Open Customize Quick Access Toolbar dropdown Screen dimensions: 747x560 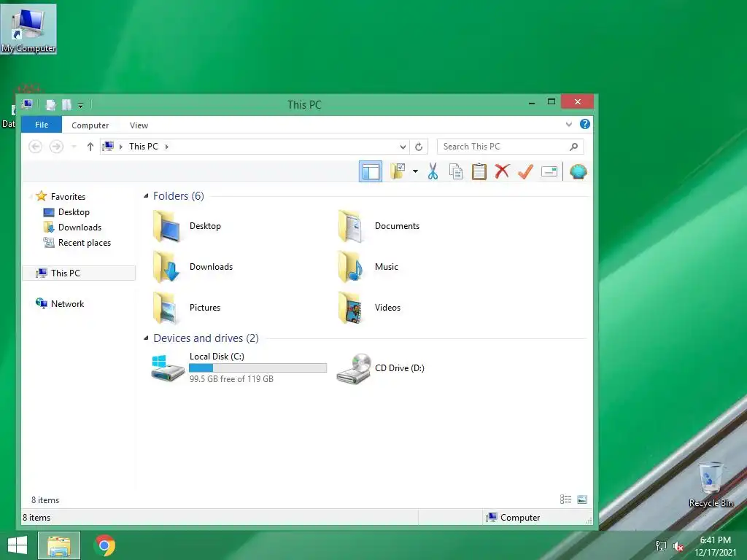pos(80,105)
